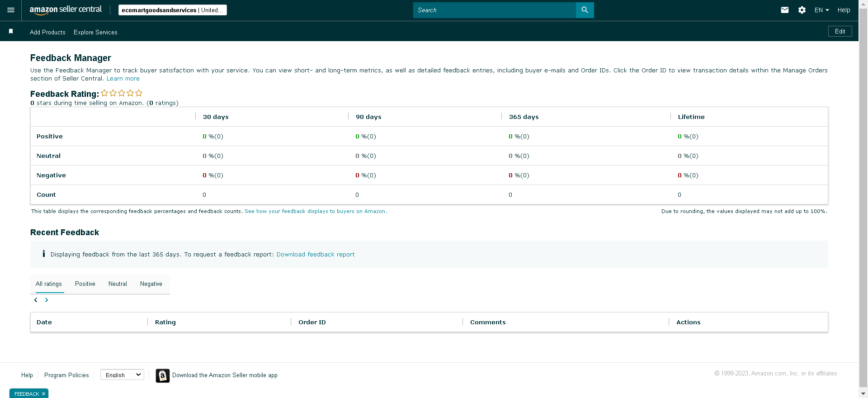Click the Amazon Seller app icon

[x=163, y=375]
